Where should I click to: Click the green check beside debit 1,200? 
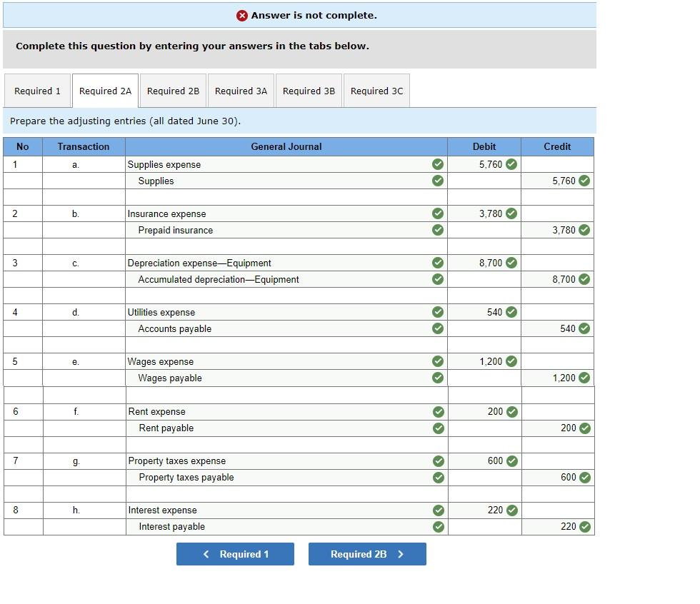click(x=511, y=361)
